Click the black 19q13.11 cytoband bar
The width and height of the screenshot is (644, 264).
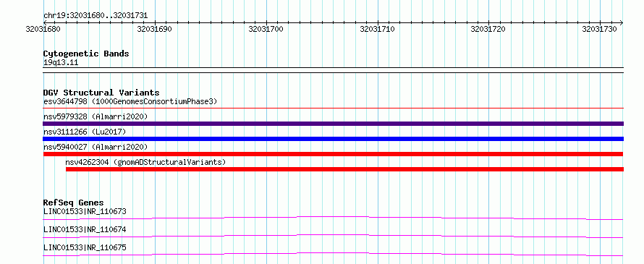(333, 70)
